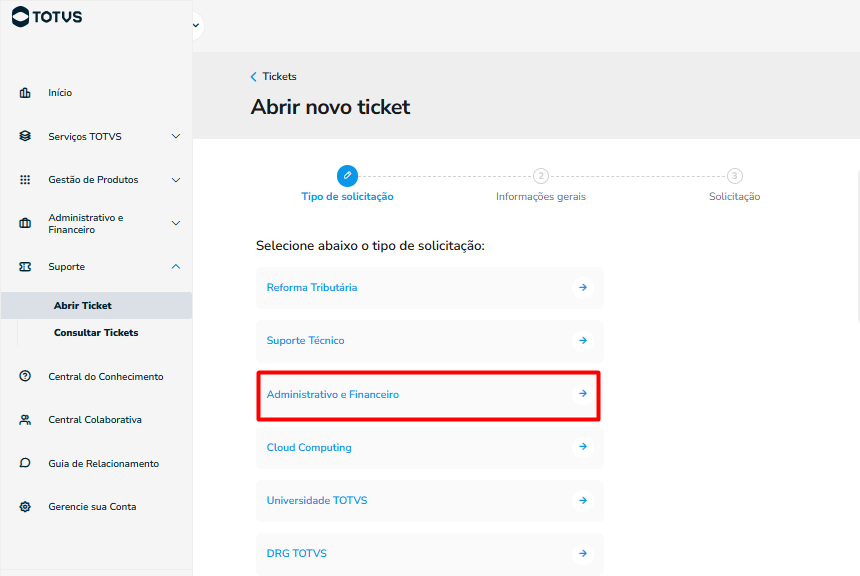Select Consultar Tickets submenu item
The image size is (860, 576).
click(97, 332)
